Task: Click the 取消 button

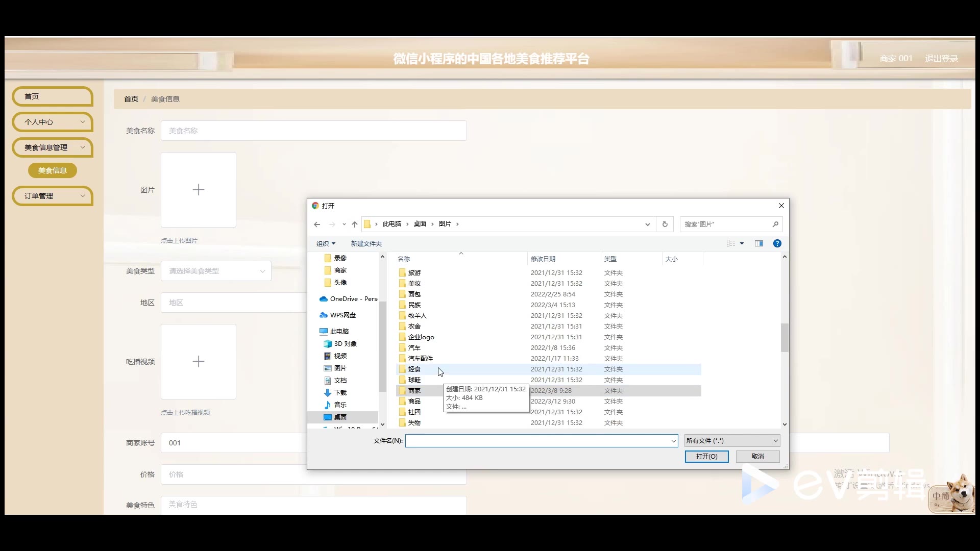Action: click(x=757, y=457)
